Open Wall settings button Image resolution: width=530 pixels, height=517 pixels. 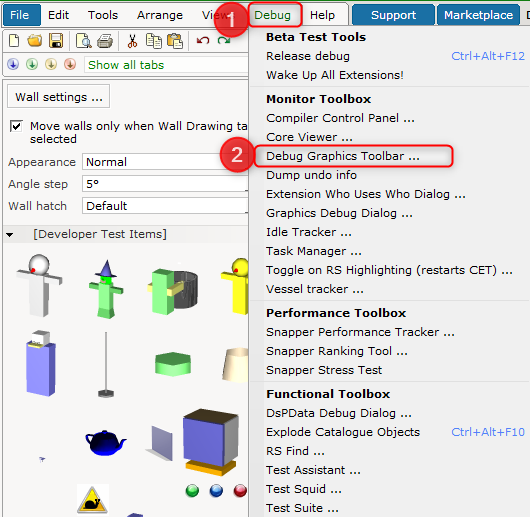[58, 97]
